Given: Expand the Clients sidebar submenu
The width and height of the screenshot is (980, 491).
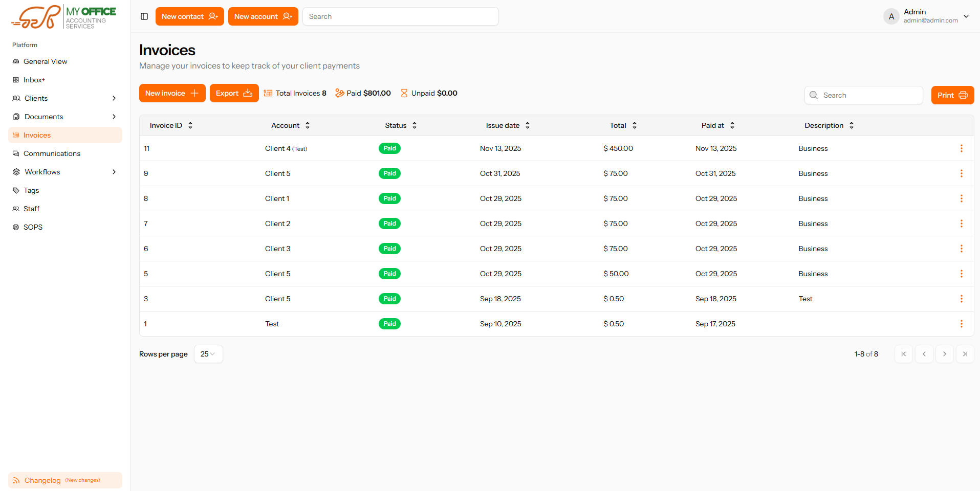Looking at the screenshot, I should (x=114, y=98).
